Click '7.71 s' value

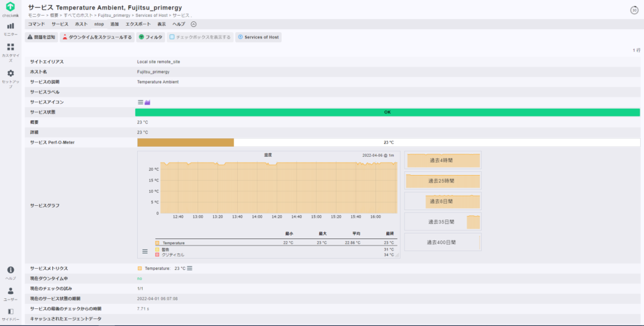[143, 308]
